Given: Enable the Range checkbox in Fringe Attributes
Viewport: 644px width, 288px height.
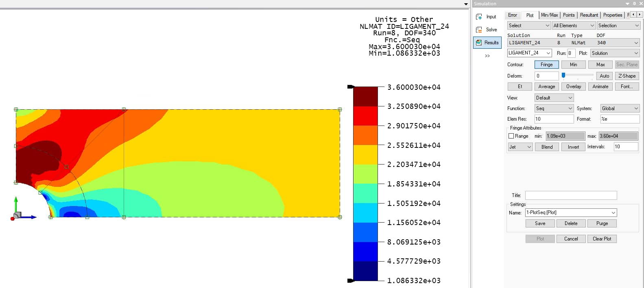Looking at the screenshot, I should (x=511, y=136).
